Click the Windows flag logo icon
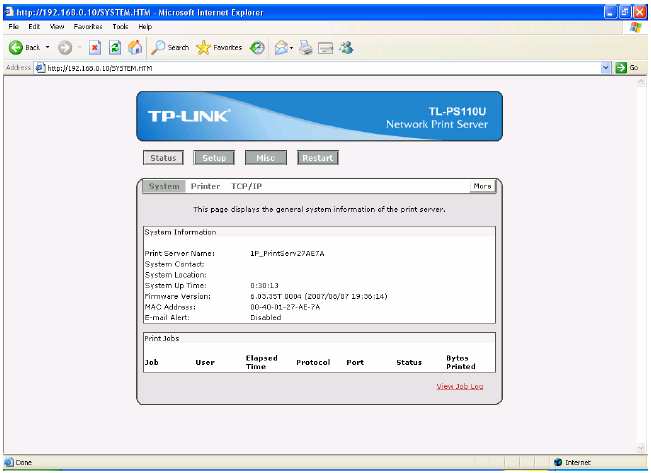651x473 pixels. click(x=636, y=27)
